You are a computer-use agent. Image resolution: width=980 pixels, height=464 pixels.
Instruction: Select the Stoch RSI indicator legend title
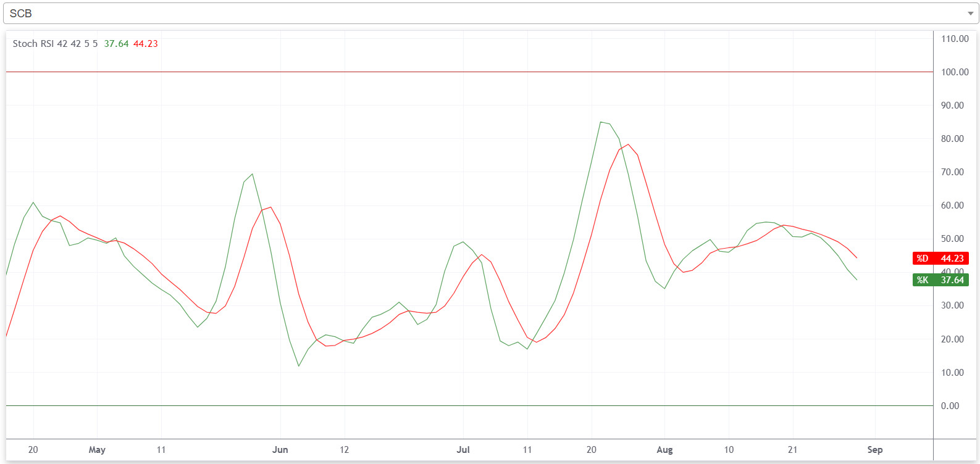pos(55,44)
